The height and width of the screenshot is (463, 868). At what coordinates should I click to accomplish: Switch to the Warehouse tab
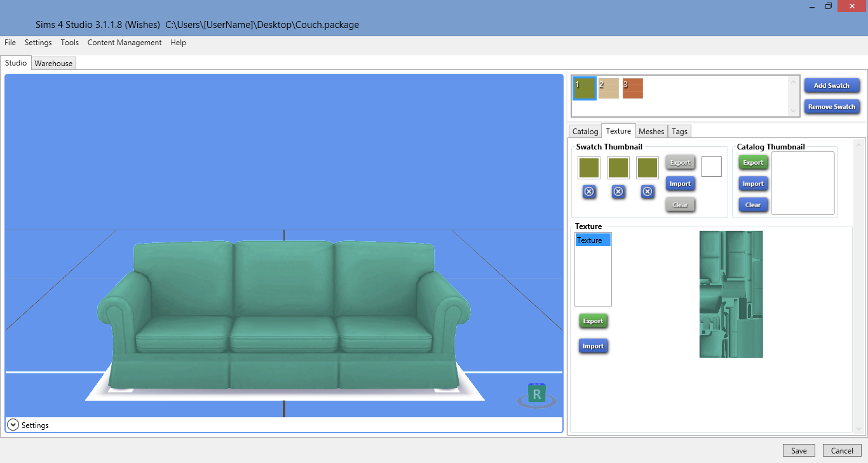coord(53,64)
